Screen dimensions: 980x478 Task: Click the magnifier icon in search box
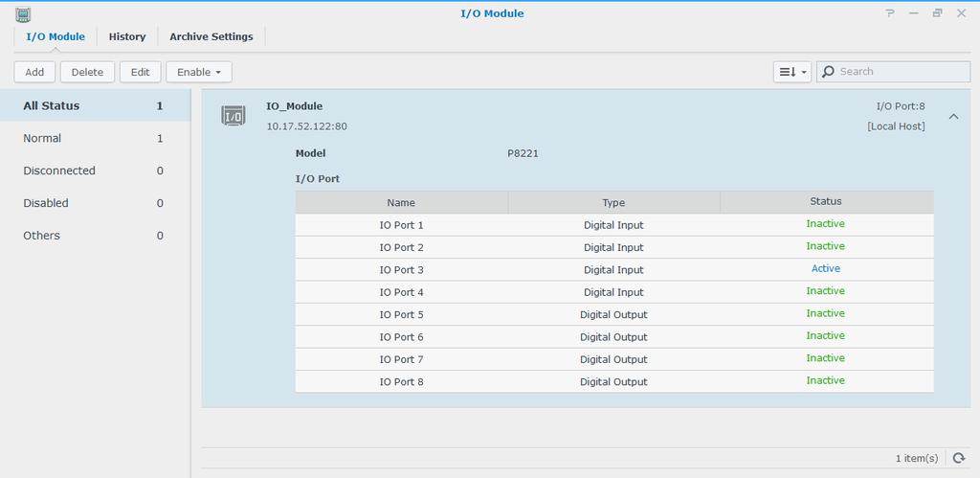tap(828, 72)
